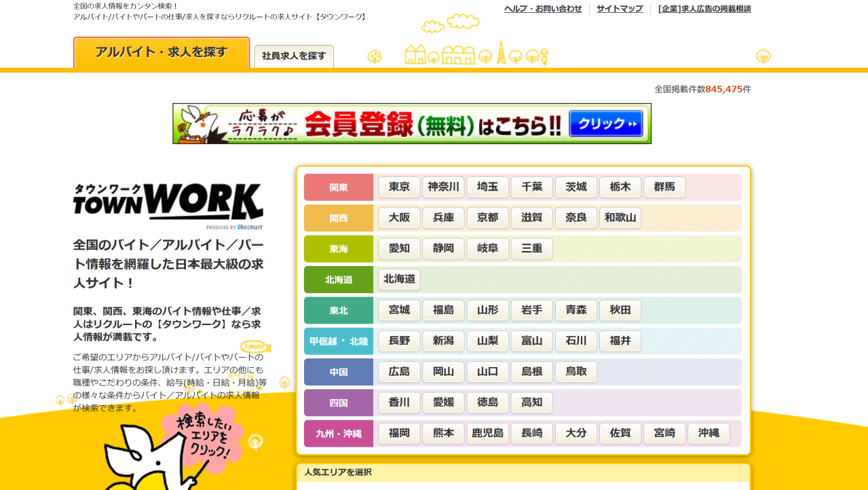
Task: Select 静岡 prefecture
Action: click(x=443, y=248)
